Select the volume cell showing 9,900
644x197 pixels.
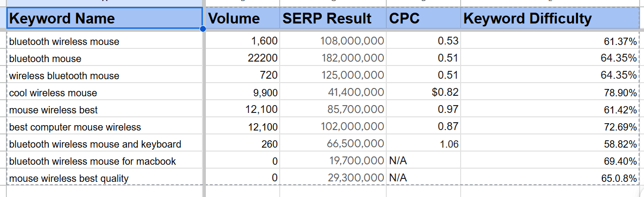tap(242, 93)
